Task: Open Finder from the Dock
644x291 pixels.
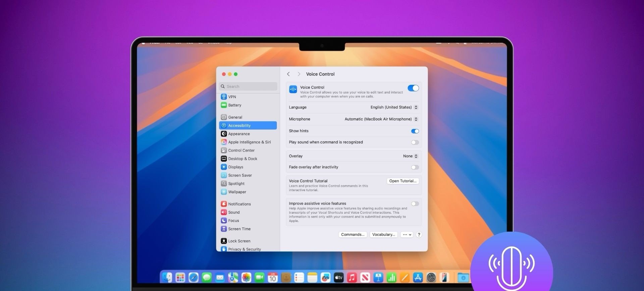Action: coord(167,277)
